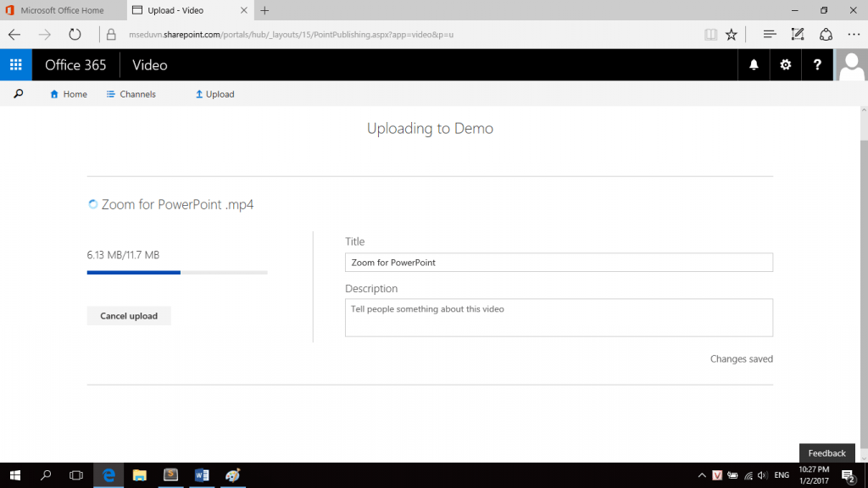
Task: Edit the Title field
Action: (x=559, y=263)
